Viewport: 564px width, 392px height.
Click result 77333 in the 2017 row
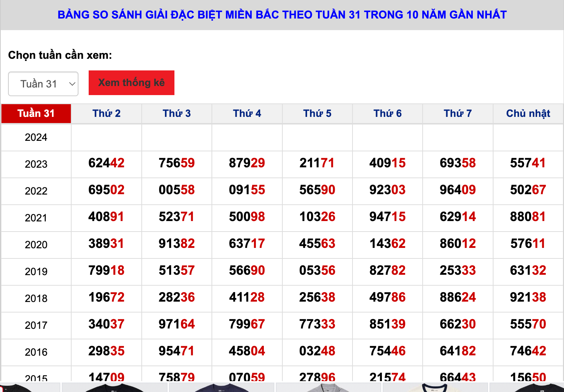[x=317, y=324]
